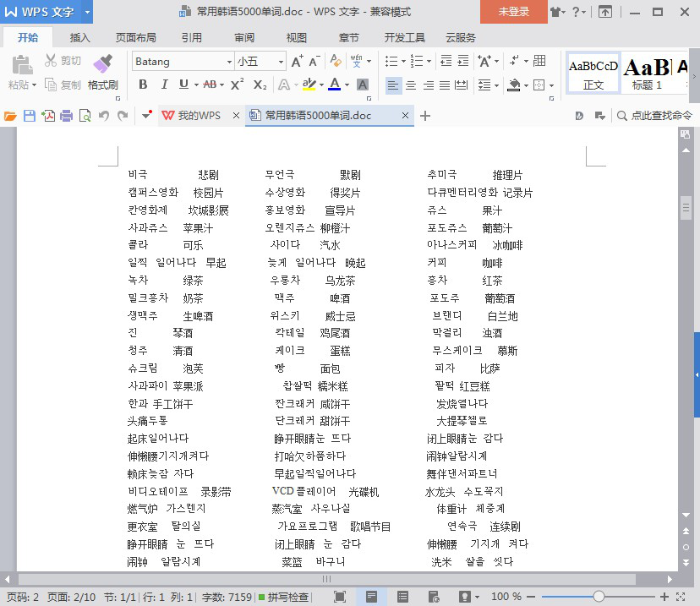Screen dimensions: 700x606
Task: Expand line spacing dropdown arrow
Action: [496, 85]
